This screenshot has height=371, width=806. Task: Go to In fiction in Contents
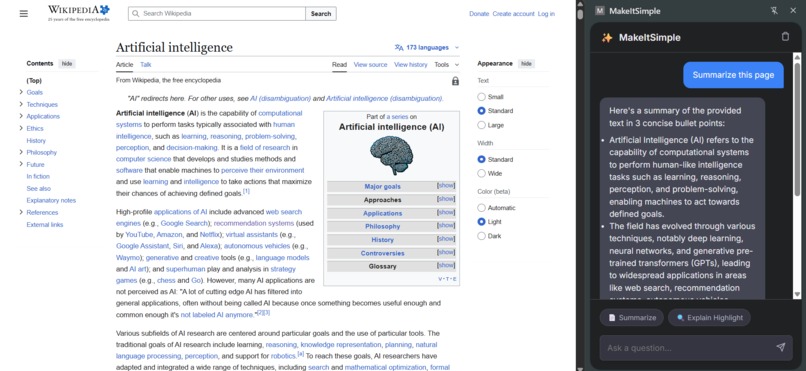coord(38,176)
